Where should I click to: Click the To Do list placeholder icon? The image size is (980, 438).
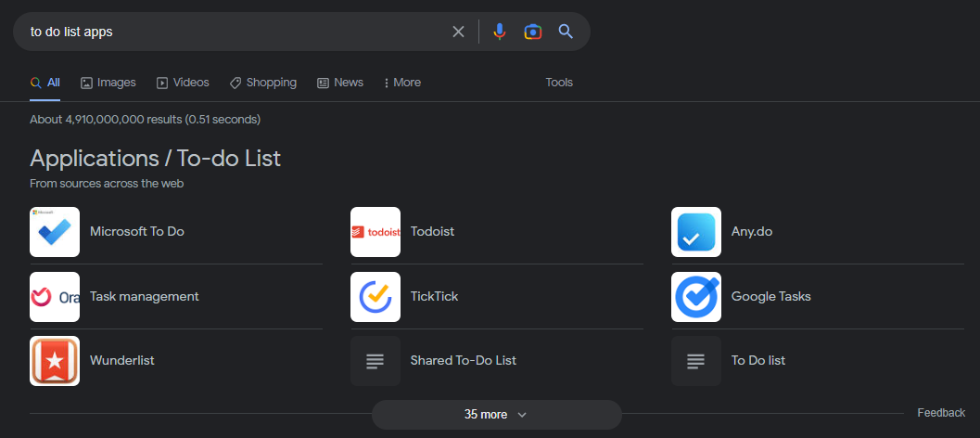click(696, 360)
